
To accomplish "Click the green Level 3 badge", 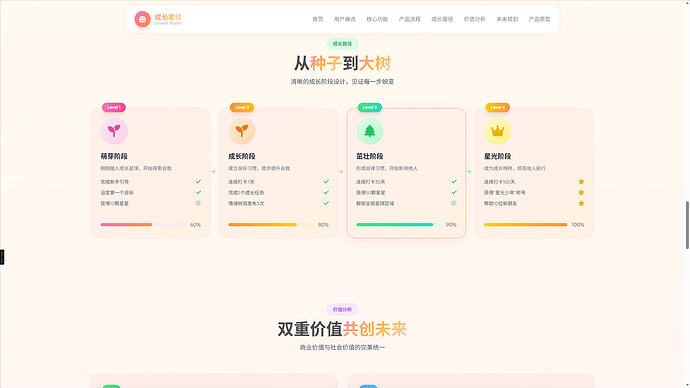I will [x=370, y=107].
